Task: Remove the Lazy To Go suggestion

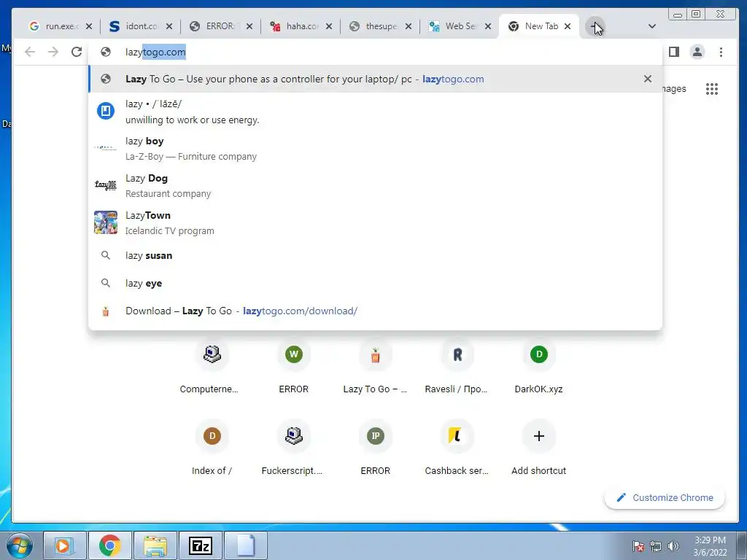Action: point(648,79)
